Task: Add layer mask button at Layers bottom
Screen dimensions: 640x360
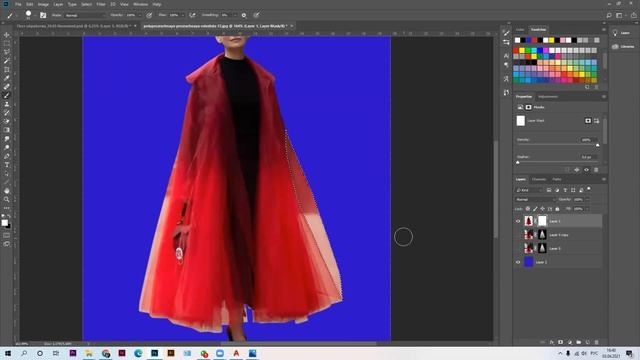Action: coord(560,342)
